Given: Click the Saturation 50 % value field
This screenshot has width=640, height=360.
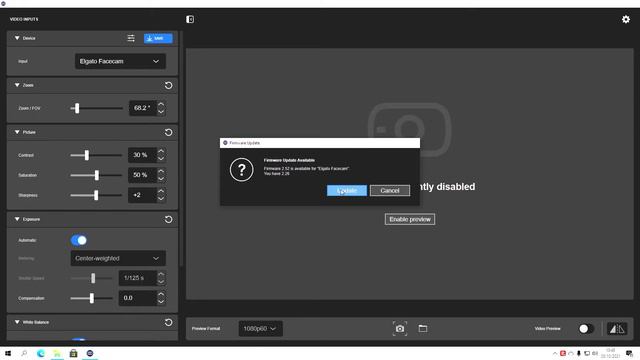Looking at the screenshot, I should [x=142, y=175].
